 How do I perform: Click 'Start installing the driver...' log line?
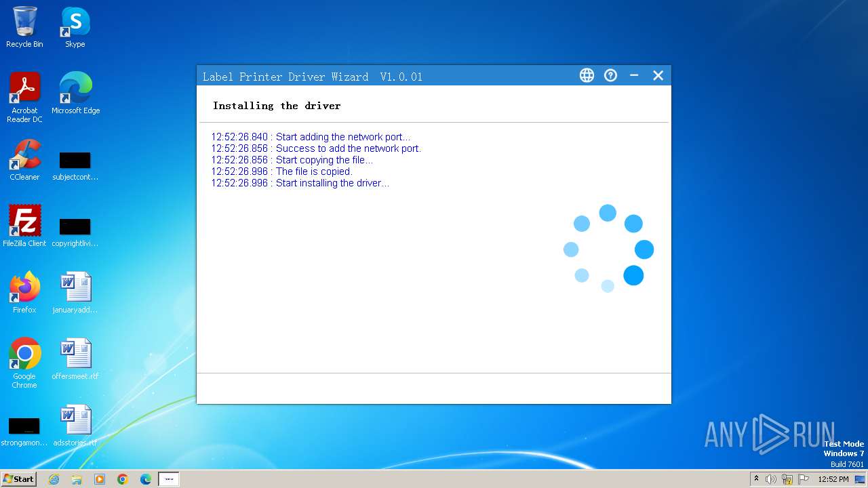(300, 183)
